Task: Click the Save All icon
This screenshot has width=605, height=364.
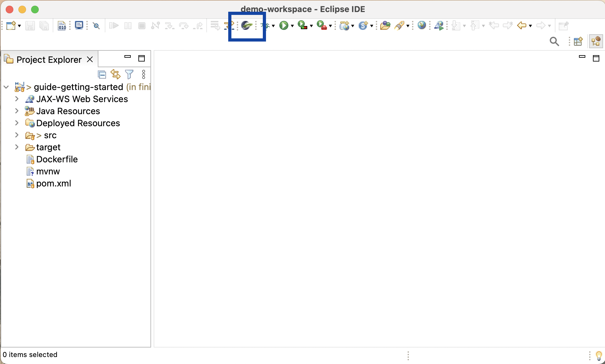Action: point(44,25)
